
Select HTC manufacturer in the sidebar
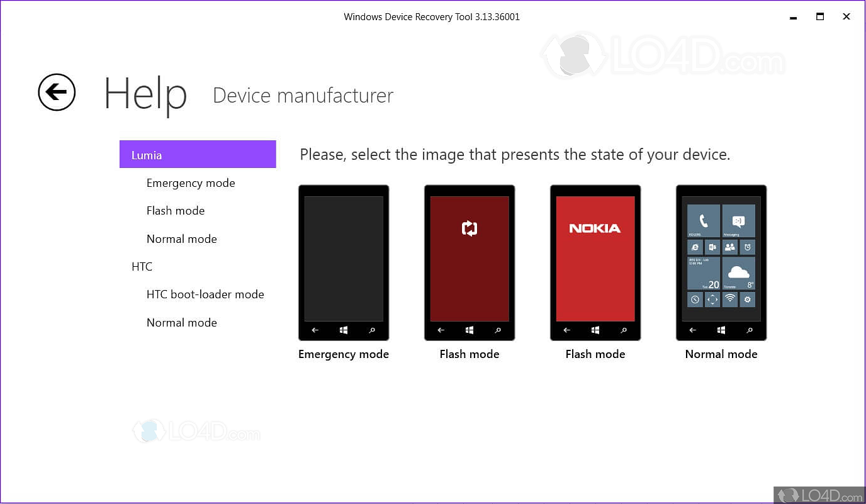click(142, 267)
